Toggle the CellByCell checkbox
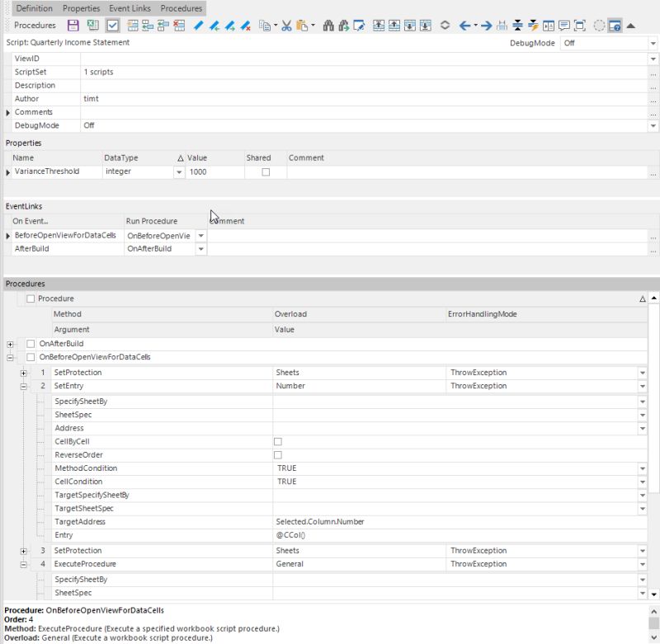Viewport: 660px width, 644px height. tap(278, 442)
